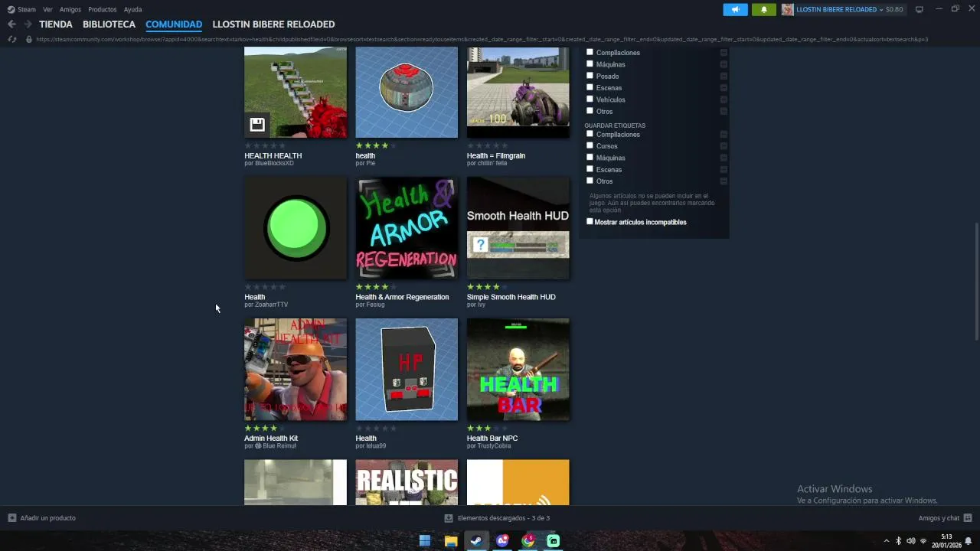Open the Health Bar NPC title link
Screen dimensions: 980x551
[492, 439]
